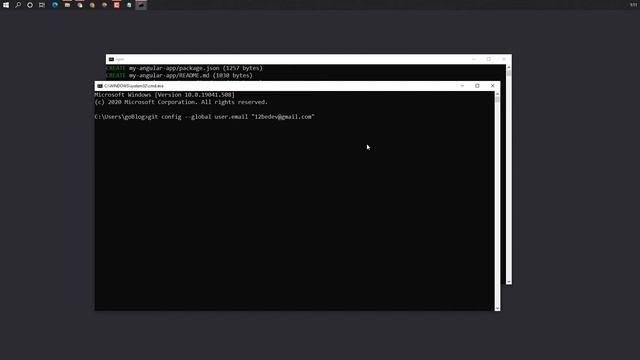The height and width of the screenshot is (360, 640).
Task: Click cmd.exe scrollbar down arrow
Action: pos(497,308)
